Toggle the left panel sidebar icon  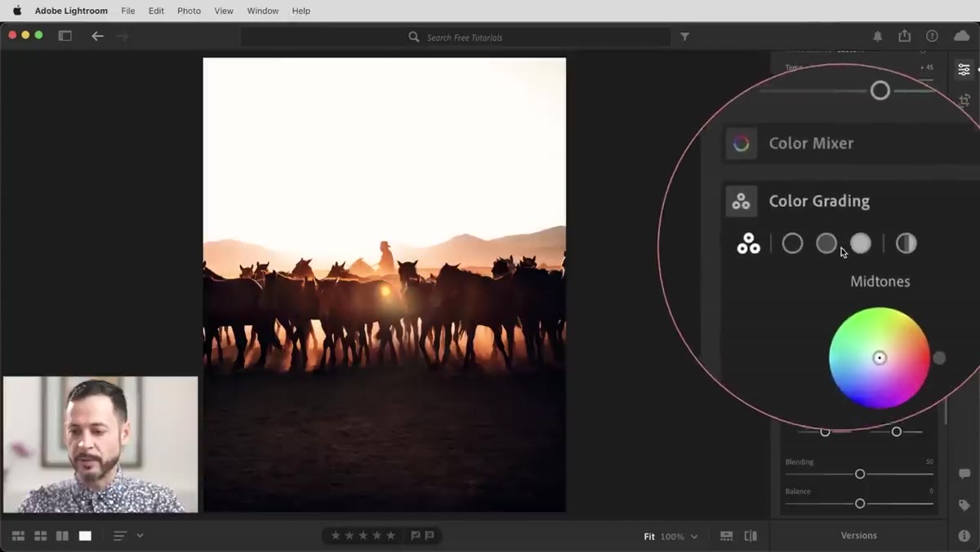[65, 36]
